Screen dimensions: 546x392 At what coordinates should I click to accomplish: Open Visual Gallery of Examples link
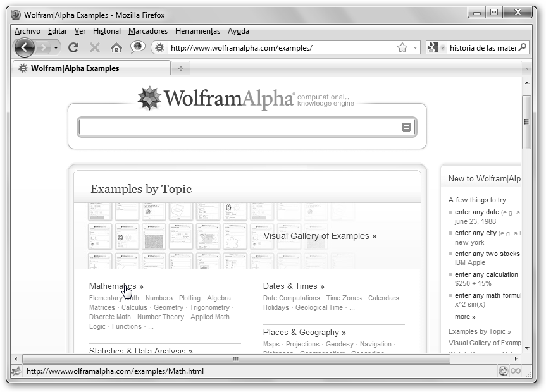(320, 236)
